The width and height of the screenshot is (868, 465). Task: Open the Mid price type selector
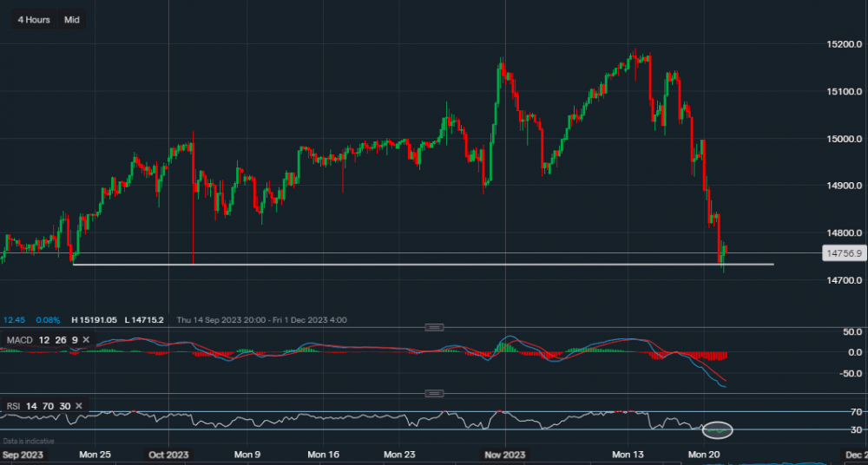pyautogui.click(x=72, y=19)
